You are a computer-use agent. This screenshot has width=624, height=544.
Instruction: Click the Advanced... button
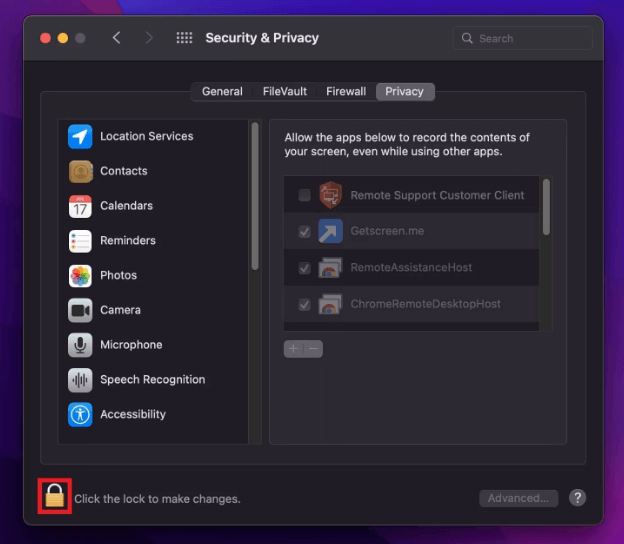click(519, 498)
